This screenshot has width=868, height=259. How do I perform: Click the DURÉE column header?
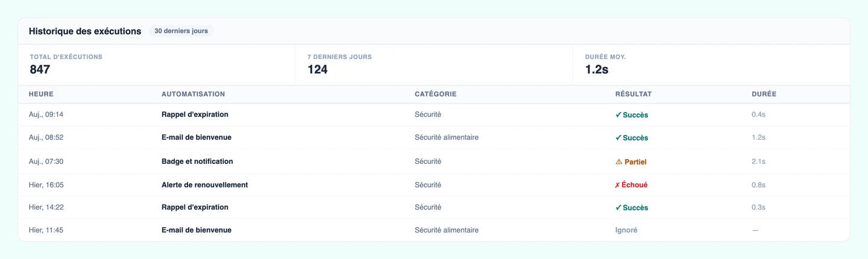click(764, 94)
